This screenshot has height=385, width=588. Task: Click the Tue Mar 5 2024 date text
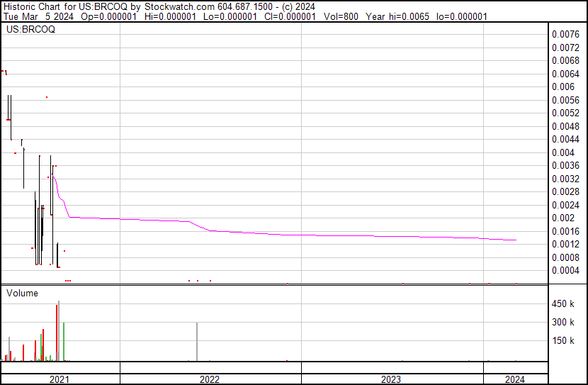(35, 16)
